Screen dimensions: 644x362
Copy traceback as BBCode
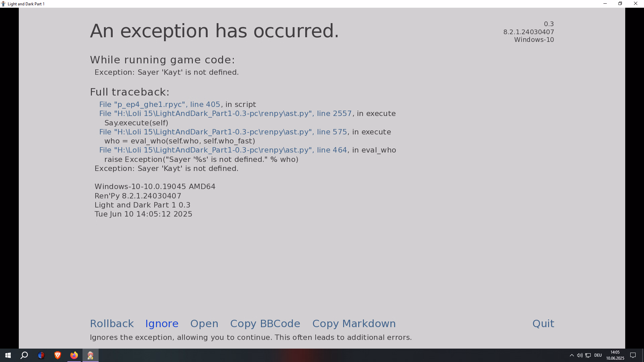(x=265, y=323)
